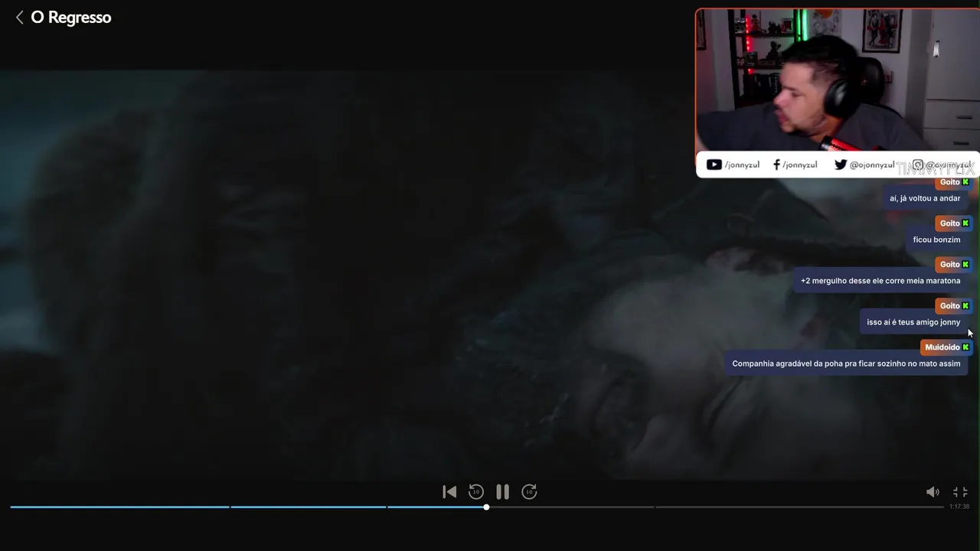This screenshot has width=980, height=551.
Task: Click the Instagram icon in the overlay
Action: pos(917,165)
